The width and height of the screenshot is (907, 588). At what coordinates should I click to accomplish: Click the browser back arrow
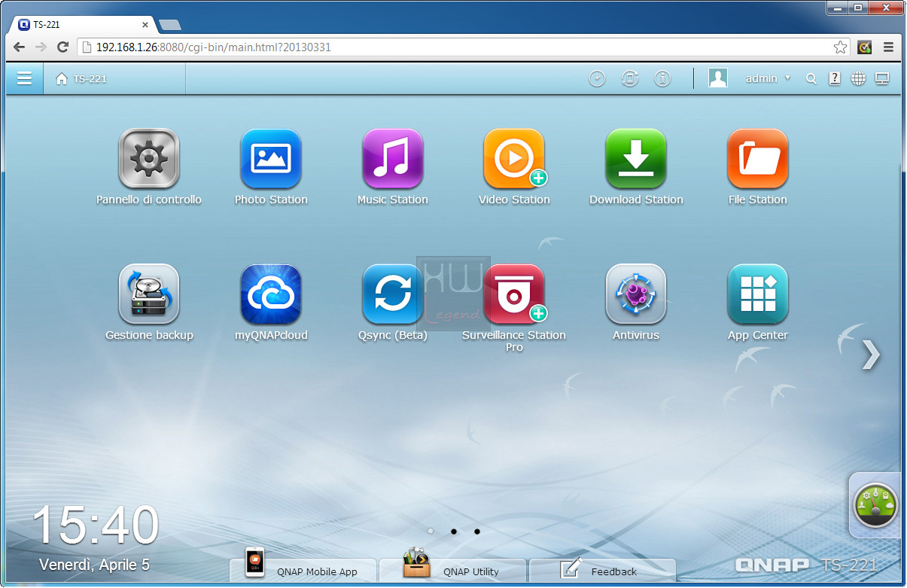click(20, 47)
